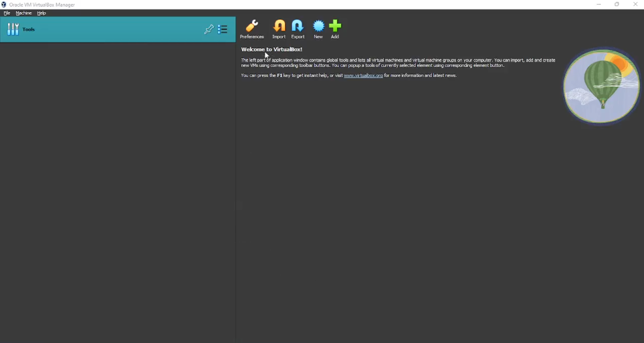Click the Tools icon in left panel

[13, 29]
